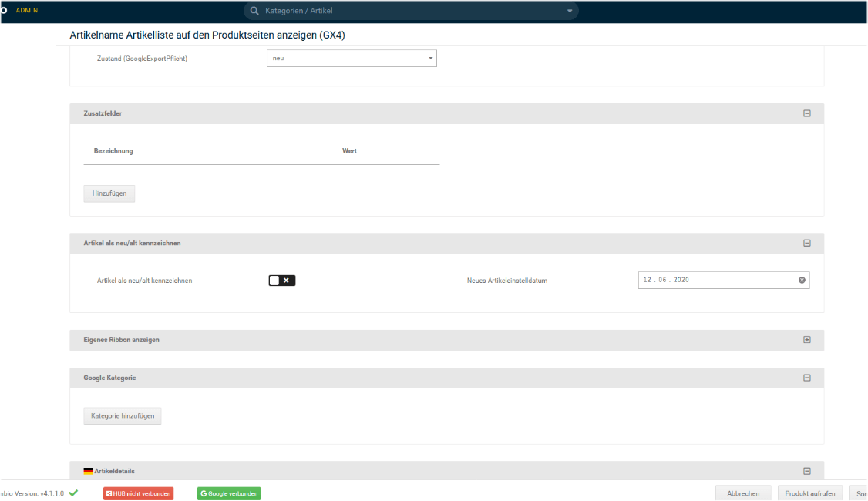The width and height of the screenshot is (868, 501).
Task: Open the search scope dropdown arrow
Action: (570, 11)
